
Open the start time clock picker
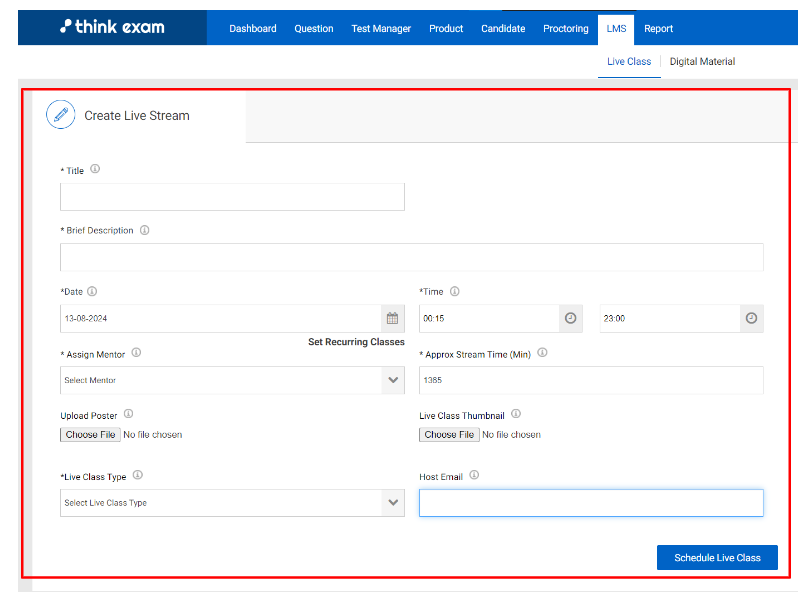click(570, 318)
